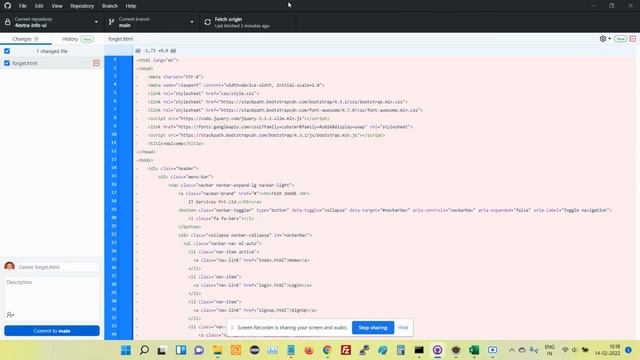Screen dimensions: 640x360
Task: Click the forget.html filename in diff header
Action: pos(120,39)
